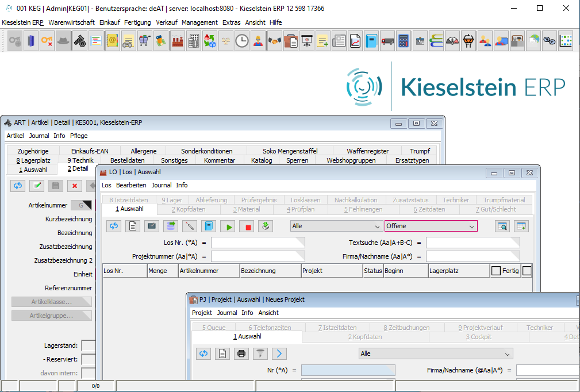Switch to the 2 Kopfdaten tab in Los

pos(188,209)
